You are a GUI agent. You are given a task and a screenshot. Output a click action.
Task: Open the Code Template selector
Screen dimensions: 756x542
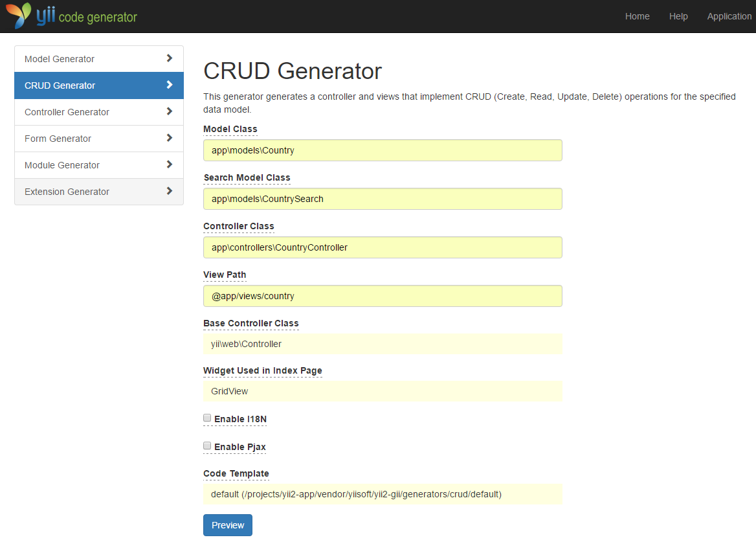point(382,493)
